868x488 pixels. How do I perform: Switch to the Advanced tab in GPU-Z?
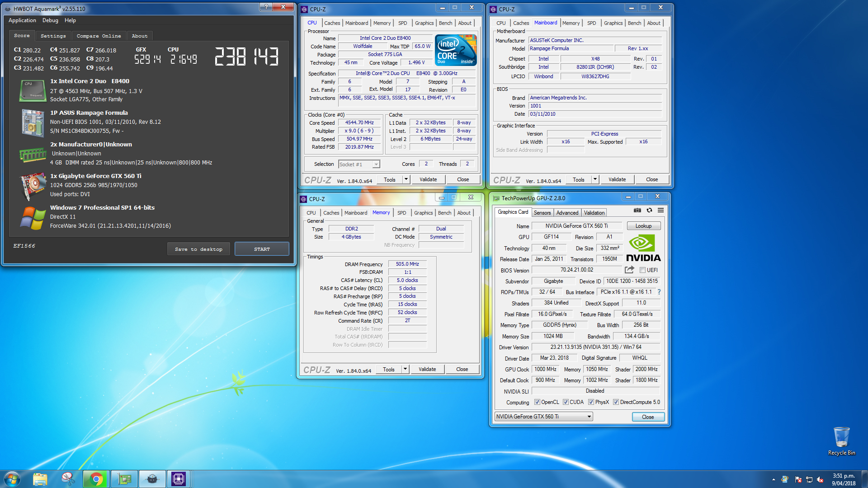pos(567,213)
